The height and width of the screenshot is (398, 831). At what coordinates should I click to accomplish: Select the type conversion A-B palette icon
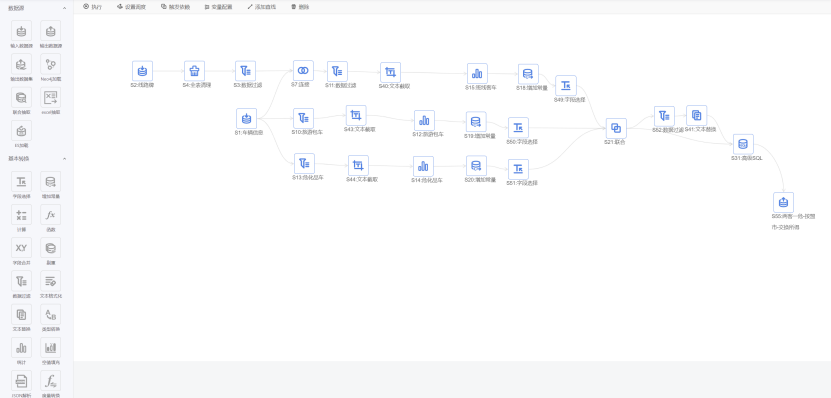[x=50, y=314]
